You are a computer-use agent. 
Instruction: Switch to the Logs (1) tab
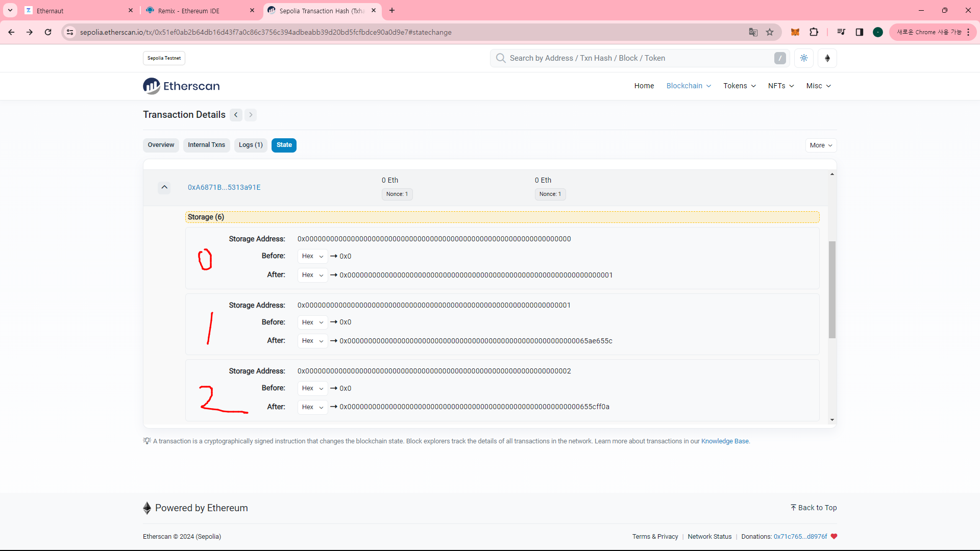(251, 145)
